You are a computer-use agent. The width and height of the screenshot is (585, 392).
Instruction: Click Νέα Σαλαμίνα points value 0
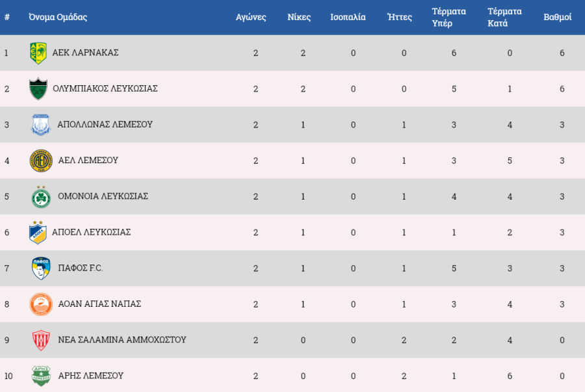562,340
